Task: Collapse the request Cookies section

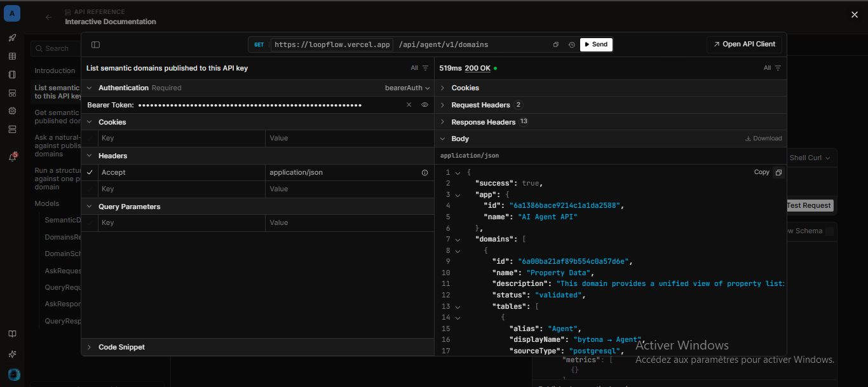Action: 90,122
